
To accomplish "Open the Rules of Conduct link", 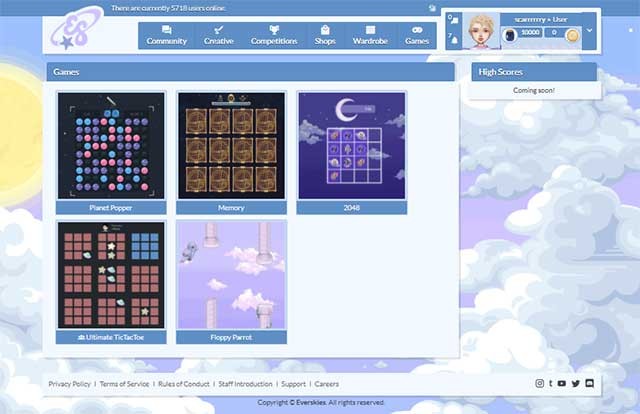I will (184, 384).
